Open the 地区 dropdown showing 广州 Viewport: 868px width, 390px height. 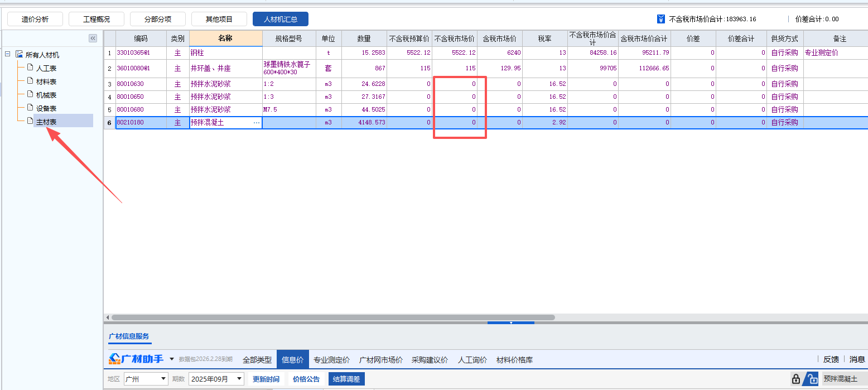click(x=144, y=379)
